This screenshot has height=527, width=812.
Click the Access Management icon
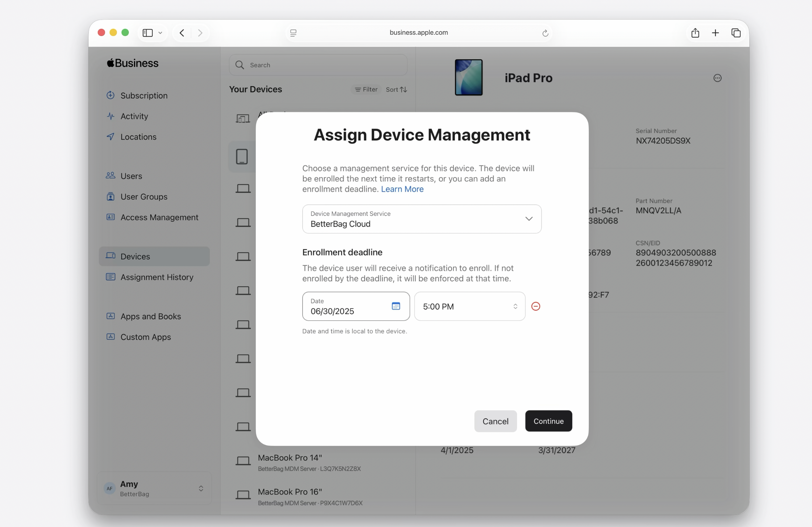pyautogui.click(x=110, y=217)
